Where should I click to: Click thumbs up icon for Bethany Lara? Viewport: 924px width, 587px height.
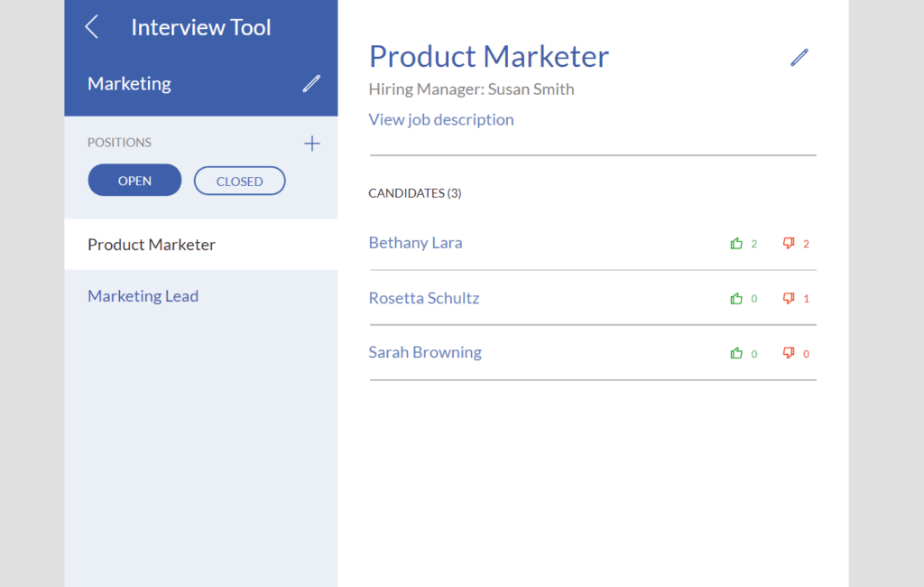coord(736,243)
